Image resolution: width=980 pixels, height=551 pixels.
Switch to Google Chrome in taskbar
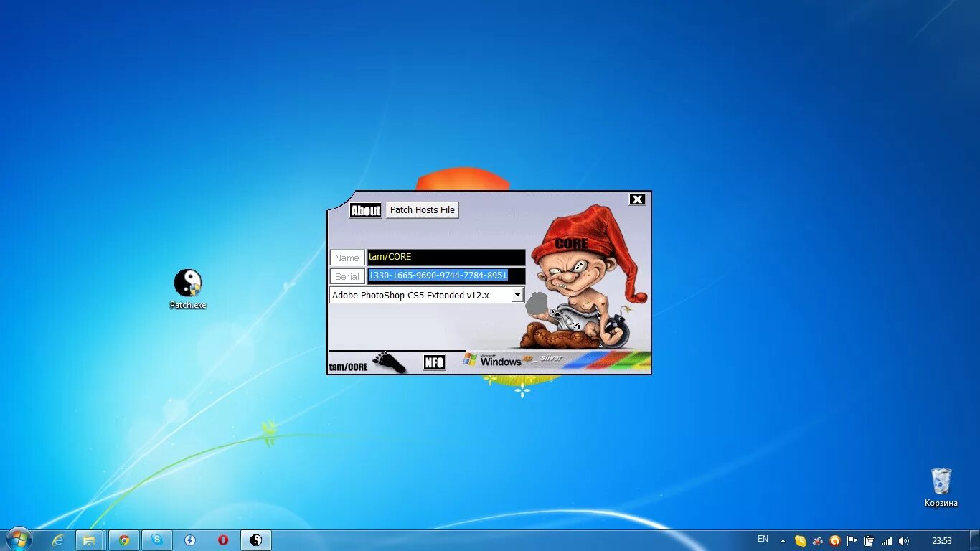tap(124, 540)
